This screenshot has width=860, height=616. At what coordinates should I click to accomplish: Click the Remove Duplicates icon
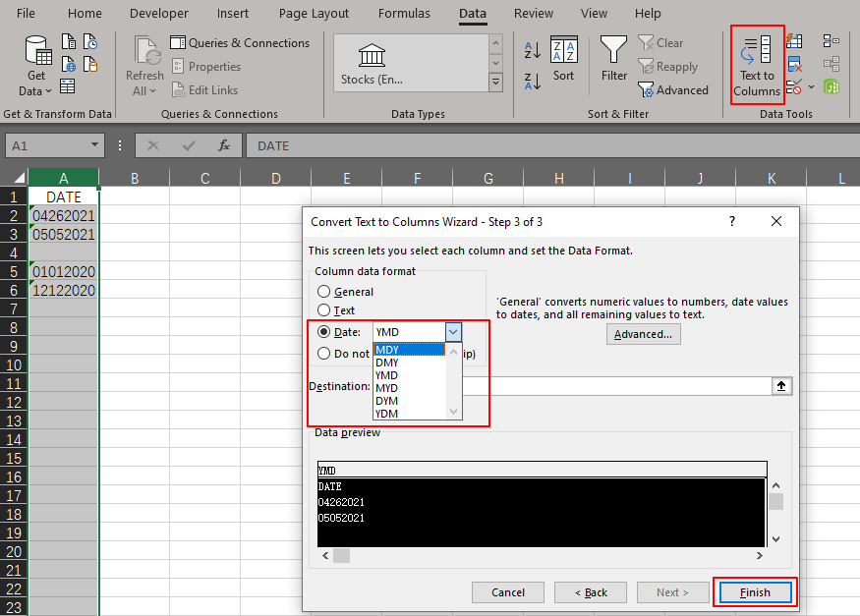(x=794, y=63)
